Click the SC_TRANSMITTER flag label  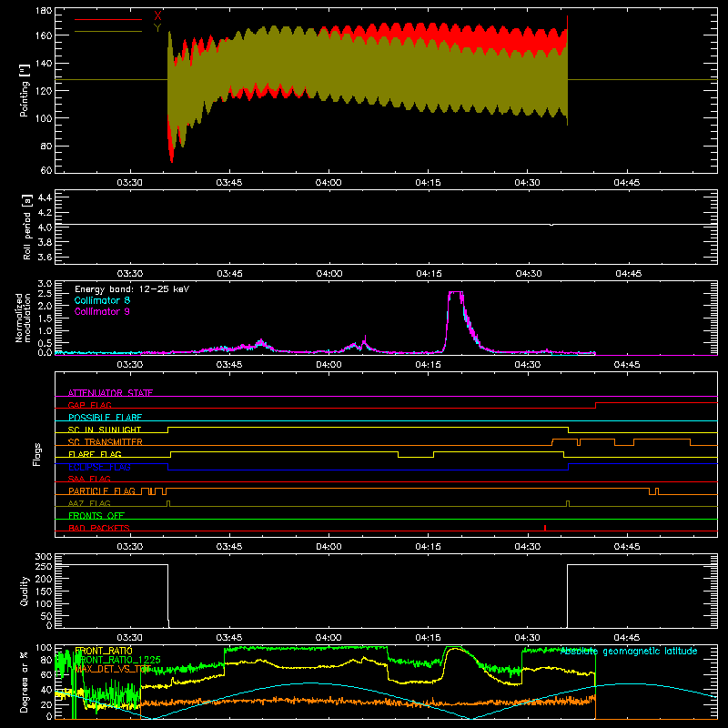pyautogui.click(x=106, y=442)
